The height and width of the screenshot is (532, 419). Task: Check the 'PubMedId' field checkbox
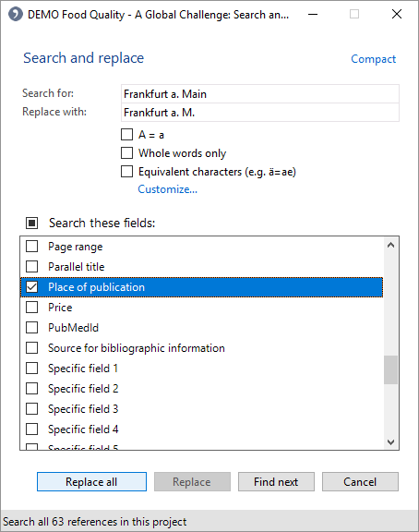coord(32,328)
